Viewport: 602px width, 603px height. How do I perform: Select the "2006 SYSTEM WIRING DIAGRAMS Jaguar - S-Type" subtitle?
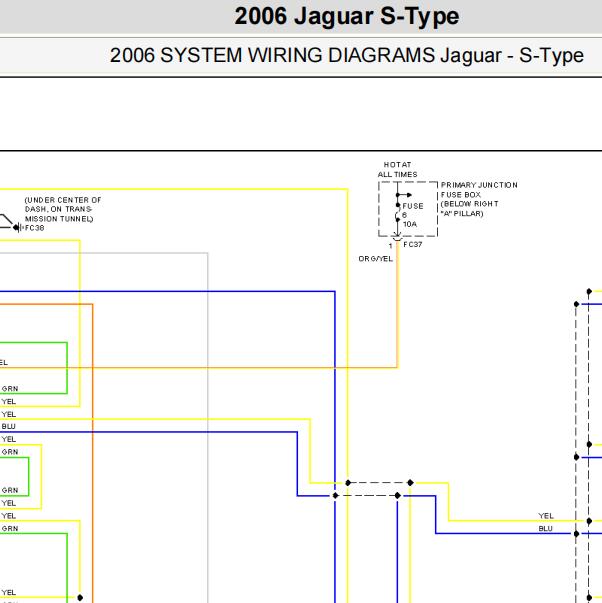347,55
